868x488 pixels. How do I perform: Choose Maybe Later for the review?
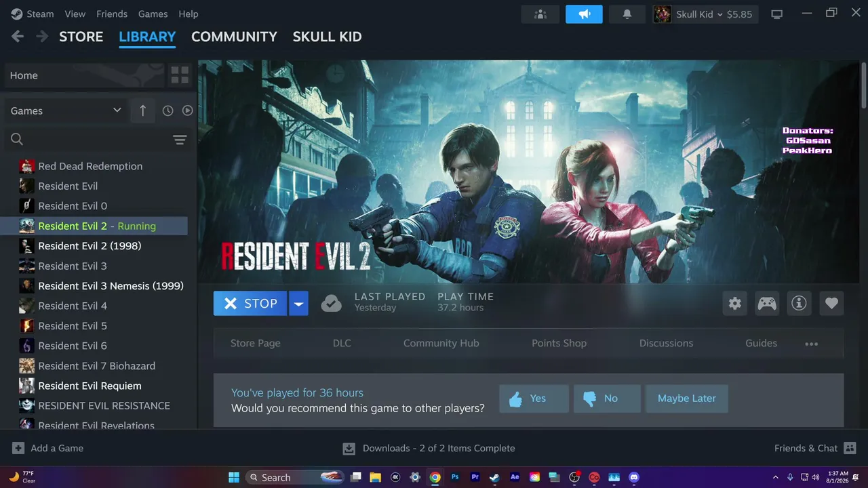686,399
